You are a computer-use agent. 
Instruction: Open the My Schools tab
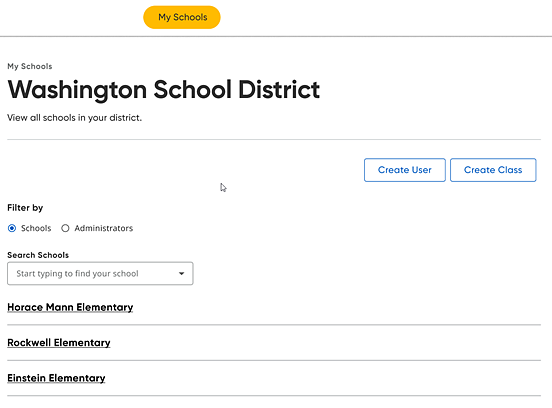[182, 17]
